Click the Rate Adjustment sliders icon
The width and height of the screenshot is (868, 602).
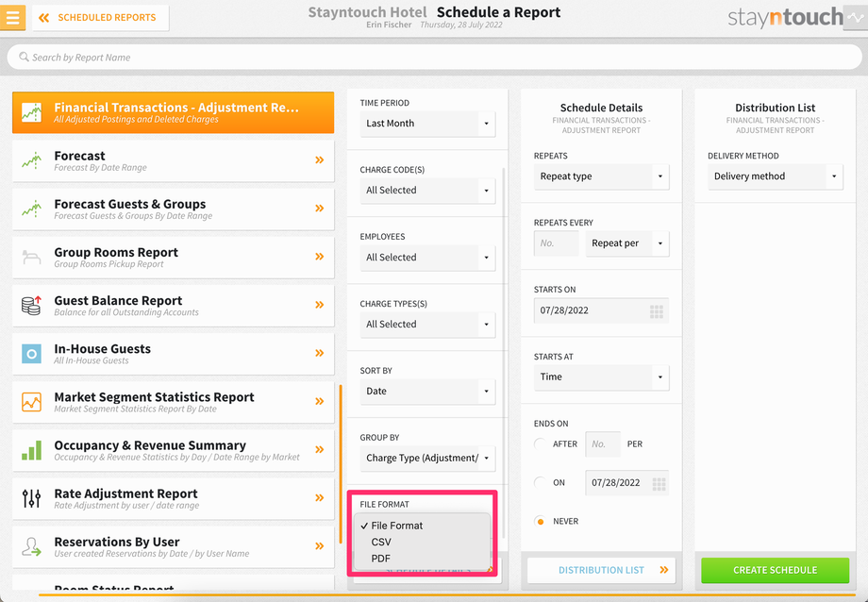click(31, 498)
